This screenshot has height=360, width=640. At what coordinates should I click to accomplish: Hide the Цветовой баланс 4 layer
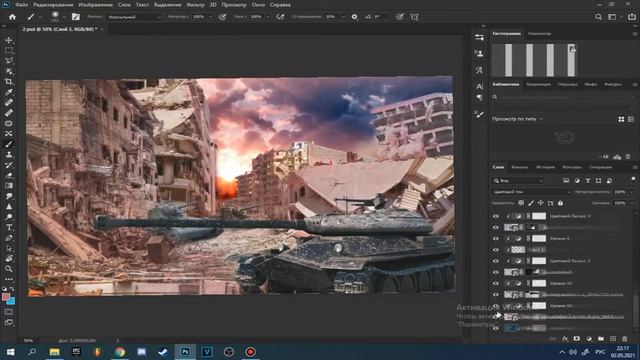496,216
